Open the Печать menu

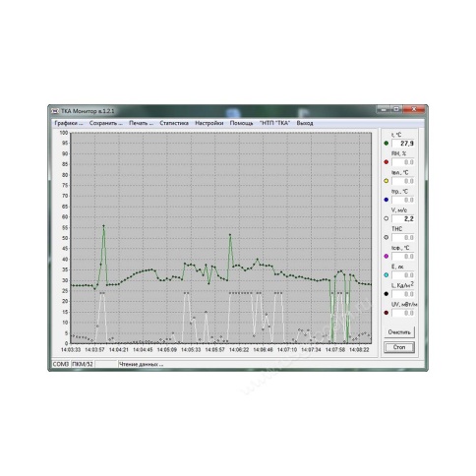(141, 123)
